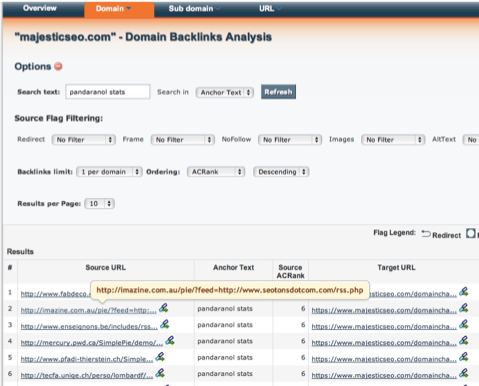
Task: Click the Options heading
Action: pyautogui.click(x=33, y=67)
